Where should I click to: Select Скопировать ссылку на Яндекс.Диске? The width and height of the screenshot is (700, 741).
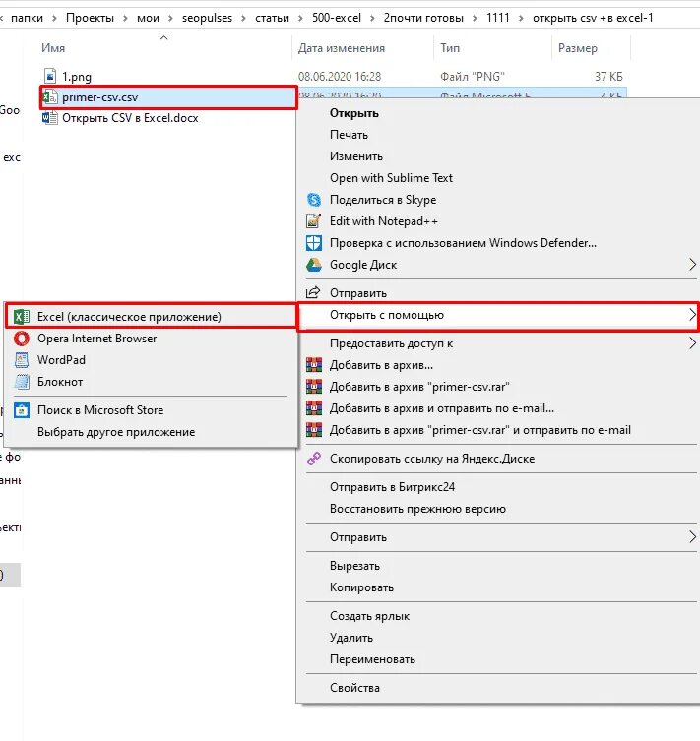point(432,459)
